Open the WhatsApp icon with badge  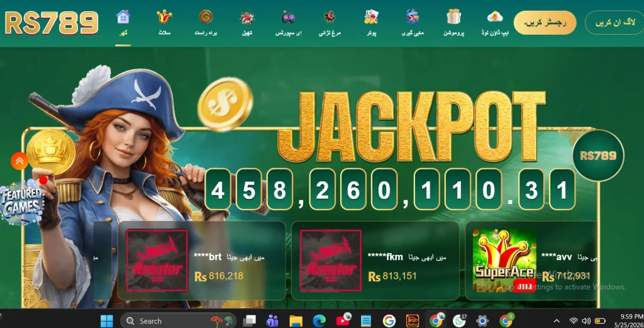coord(459,320)
